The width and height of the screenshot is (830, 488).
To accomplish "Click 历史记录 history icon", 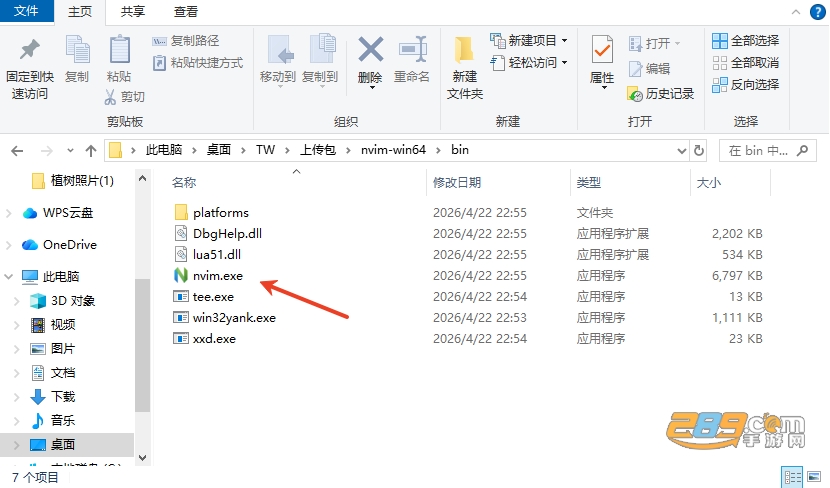I will (635, 94).
